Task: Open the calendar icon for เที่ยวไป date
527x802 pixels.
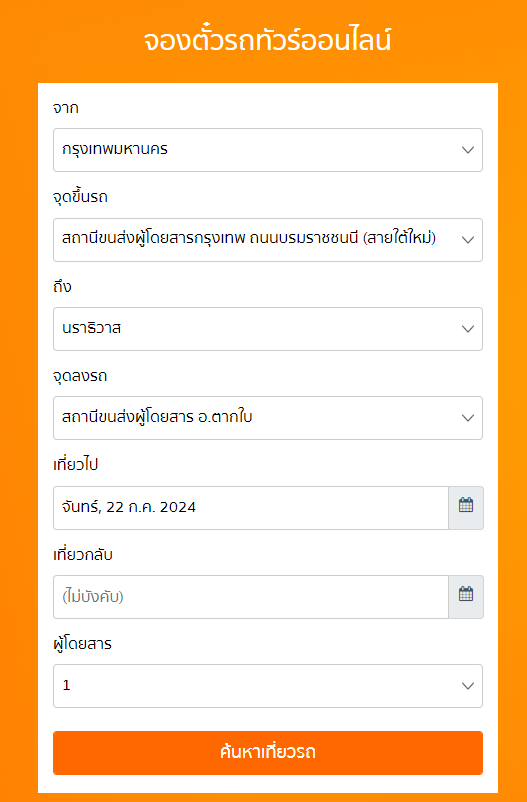Action: (466, 507)
